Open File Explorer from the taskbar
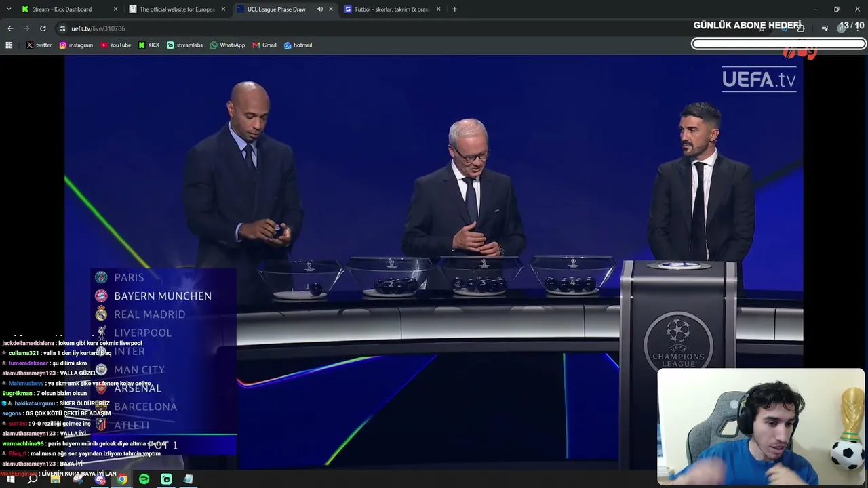 (56, 479)
